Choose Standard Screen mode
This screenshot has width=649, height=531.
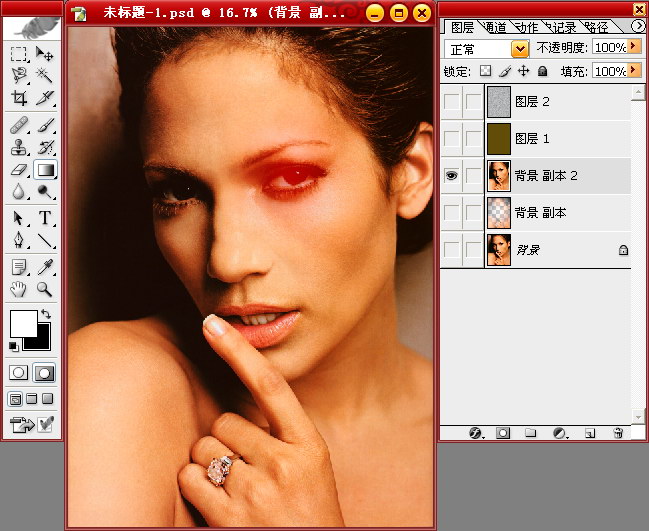[15, 399]
